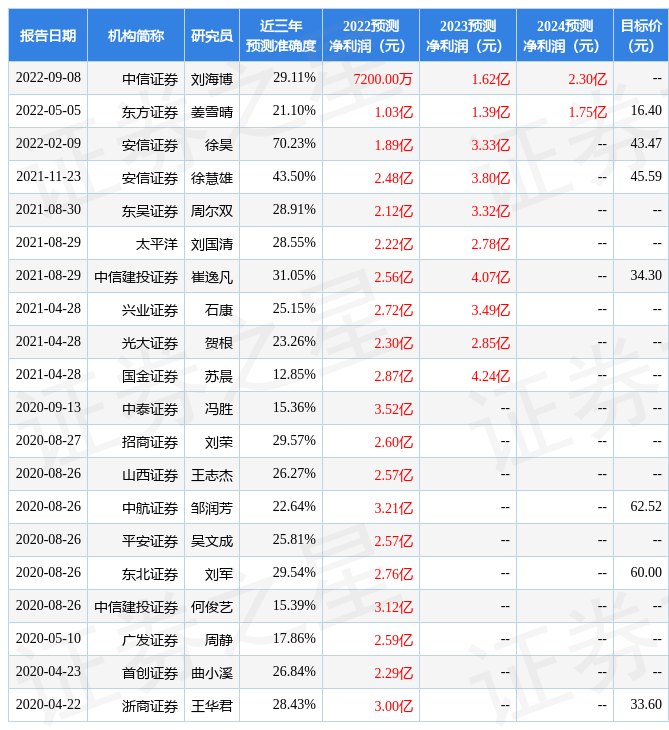Click target price 45.59

(x=646, y=177)
